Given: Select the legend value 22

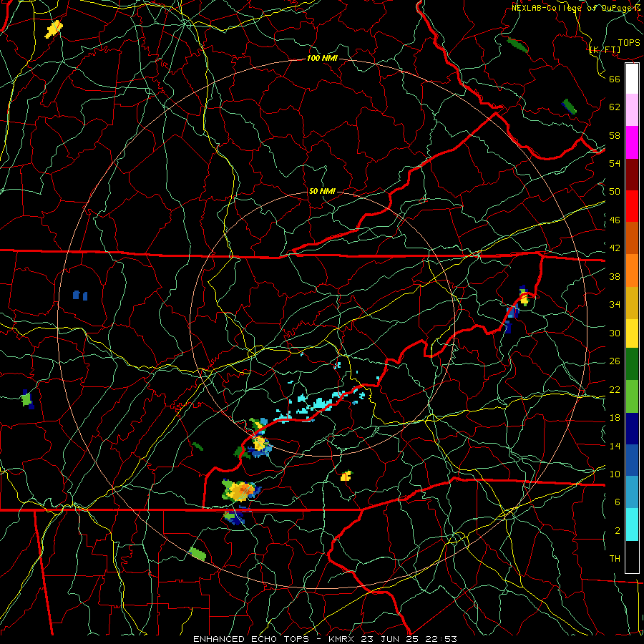Looking at the screenshot, I should (615, 389).
